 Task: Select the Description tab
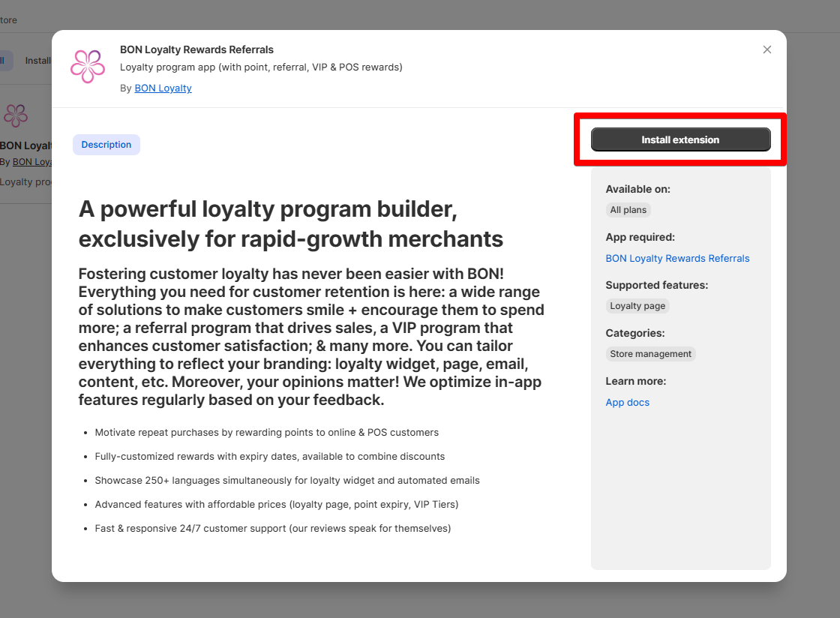click(x=106, y=145)
